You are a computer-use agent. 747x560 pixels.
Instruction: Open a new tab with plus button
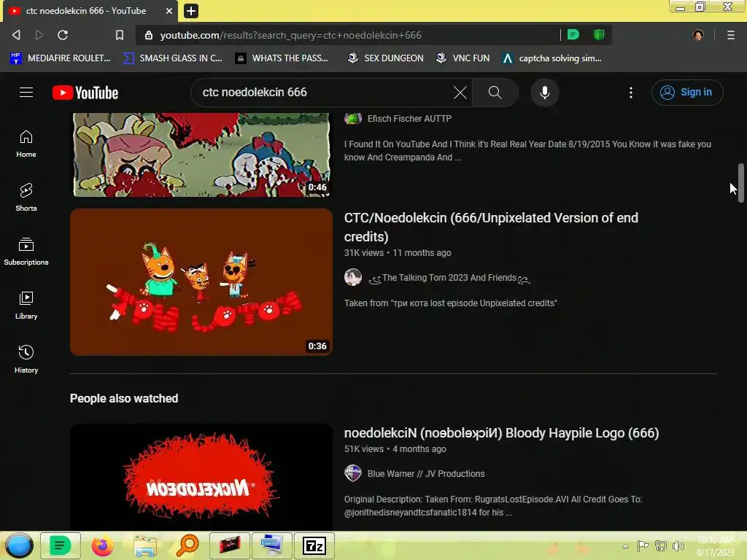click(190, 11)
